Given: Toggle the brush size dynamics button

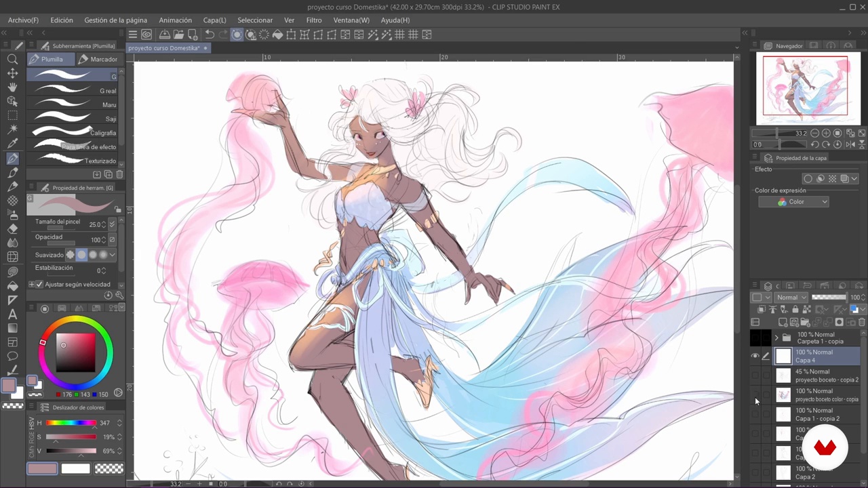Looking at the screenshot, I should tap(112, 224).
